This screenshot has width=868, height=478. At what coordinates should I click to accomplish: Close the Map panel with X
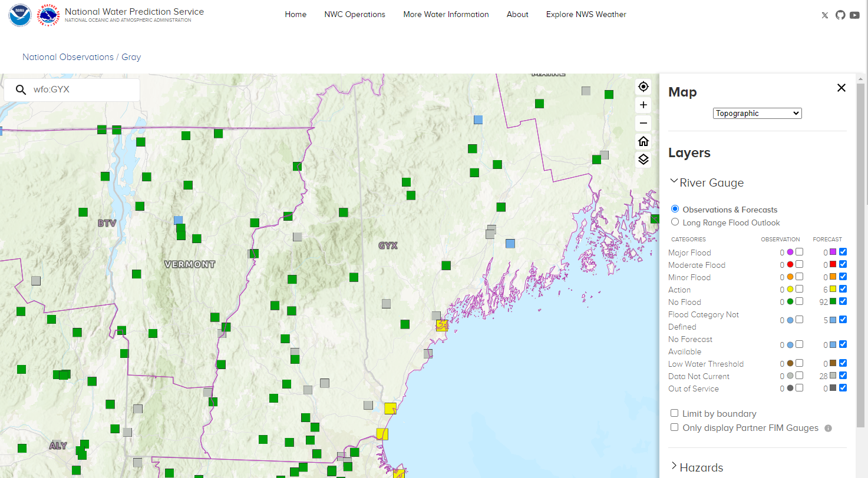coord(841,88)
